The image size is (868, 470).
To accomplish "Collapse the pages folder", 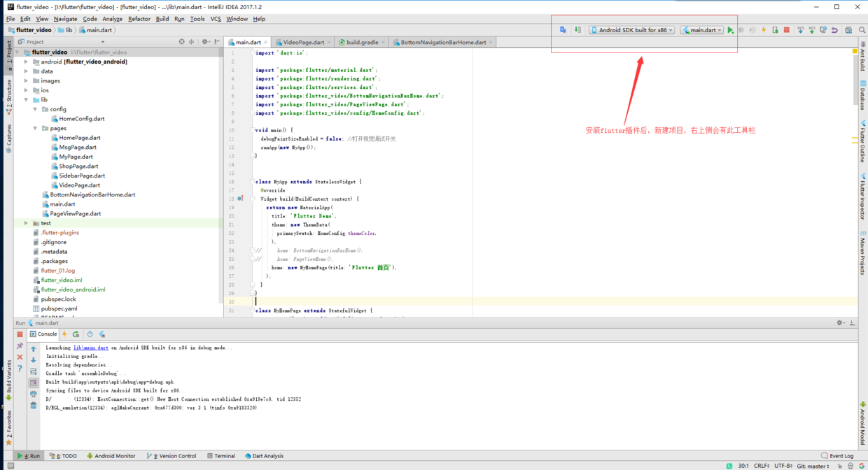I will coord(36,128).
